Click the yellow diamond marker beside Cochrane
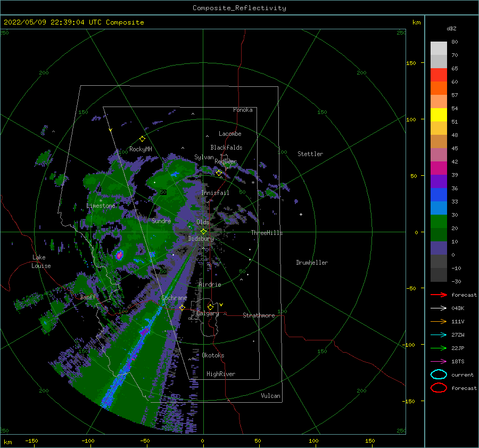Viewport: 479px width, 448px height. [182, 307]
